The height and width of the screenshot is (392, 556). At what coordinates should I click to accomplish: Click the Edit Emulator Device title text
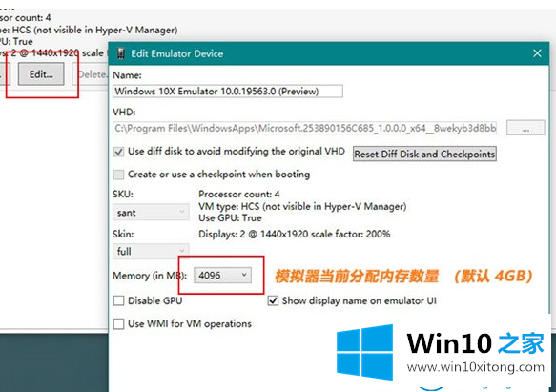coord(177,53)
